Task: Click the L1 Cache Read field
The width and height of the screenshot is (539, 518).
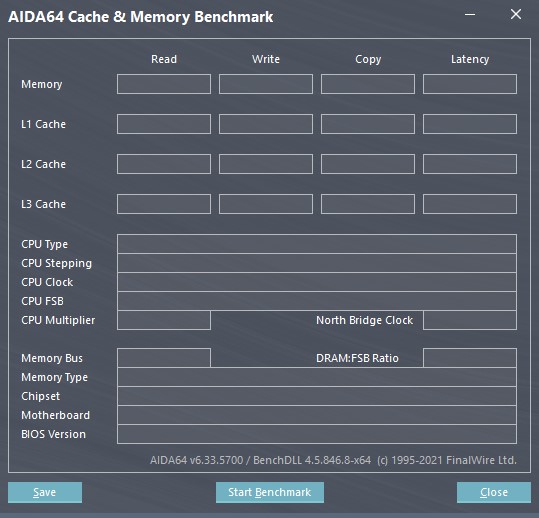Action: click(164, 124)
